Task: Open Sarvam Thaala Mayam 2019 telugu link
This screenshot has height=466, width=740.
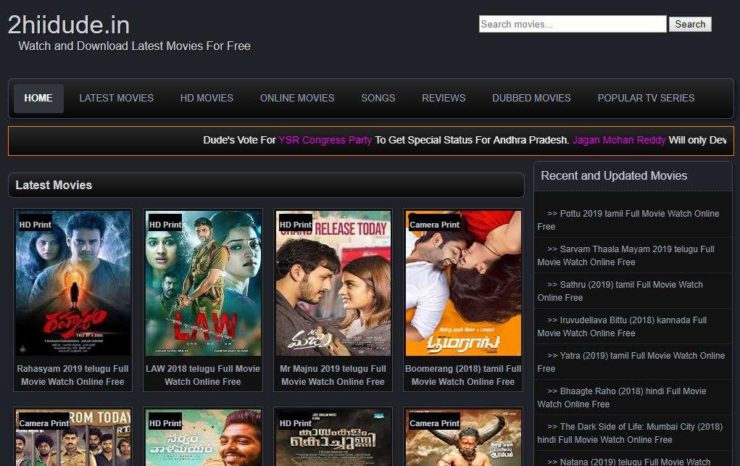Action: 626,255
